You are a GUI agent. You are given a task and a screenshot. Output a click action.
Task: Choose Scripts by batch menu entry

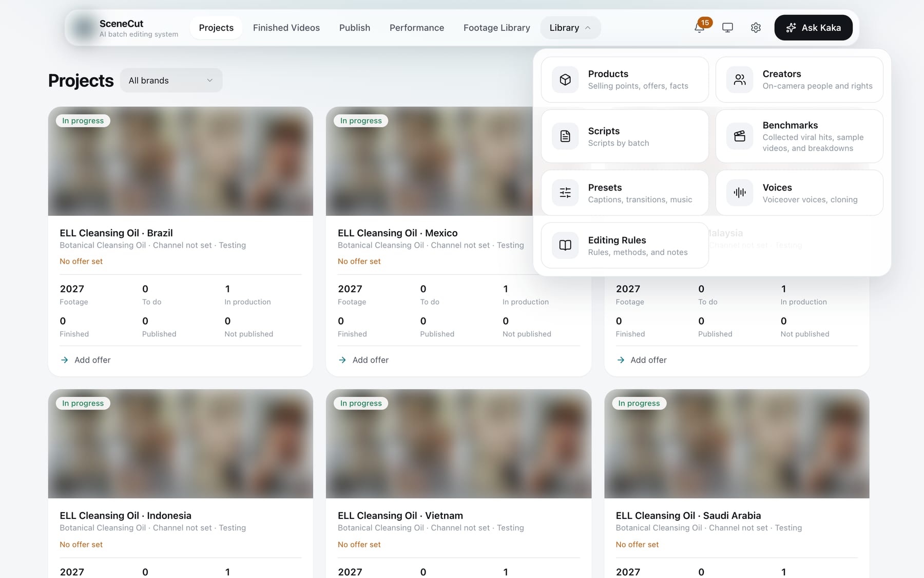[x=625, y=136]
